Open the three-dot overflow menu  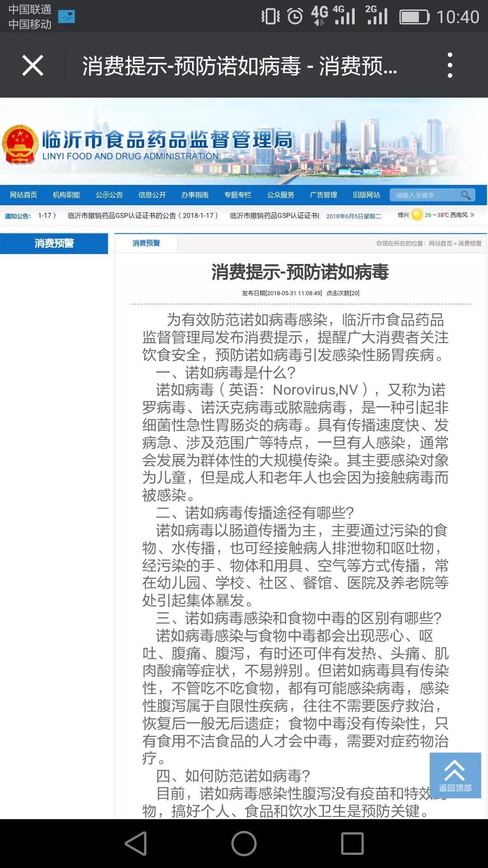point(450,65)
